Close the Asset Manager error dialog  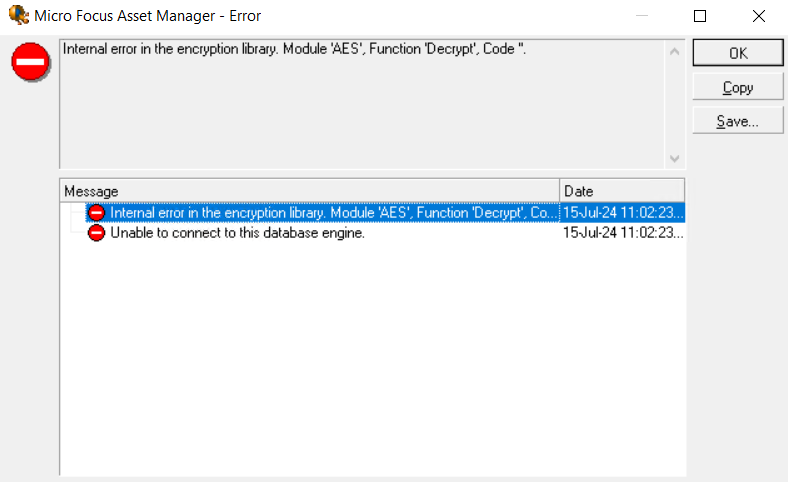pos(759,16)
